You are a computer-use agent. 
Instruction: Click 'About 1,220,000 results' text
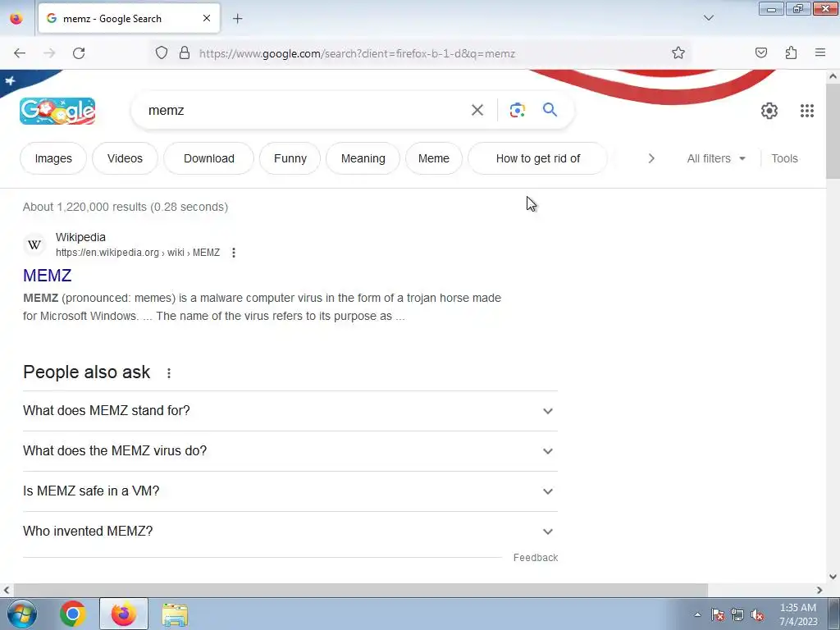point(84,207)
